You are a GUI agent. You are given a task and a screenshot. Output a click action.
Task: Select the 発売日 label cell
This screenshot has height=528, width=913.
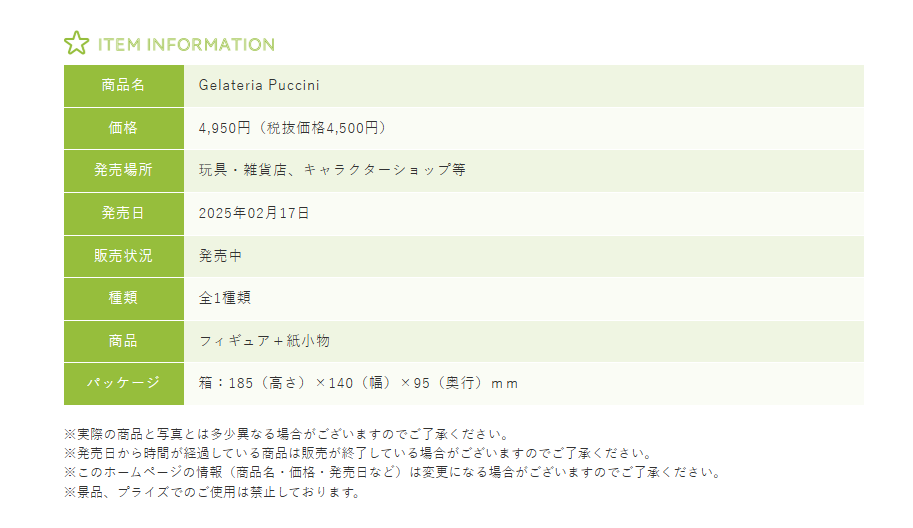pos(124,213)
